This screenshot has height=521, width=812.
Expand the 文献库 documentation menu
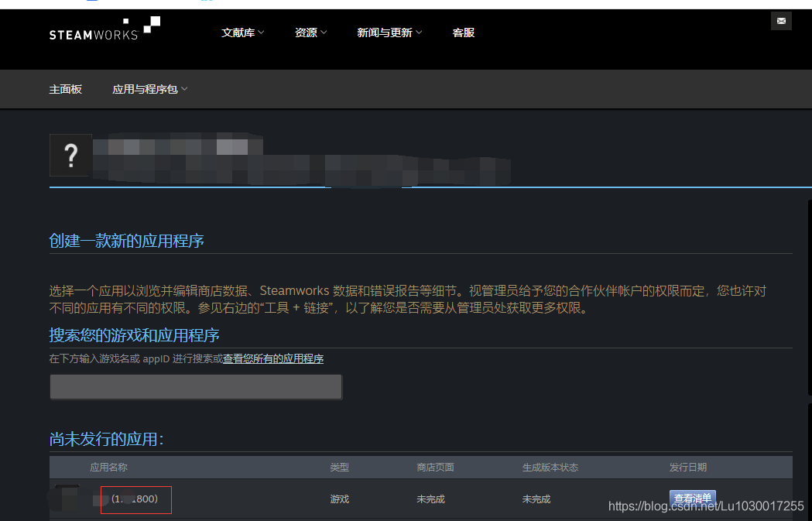point(243,33)
